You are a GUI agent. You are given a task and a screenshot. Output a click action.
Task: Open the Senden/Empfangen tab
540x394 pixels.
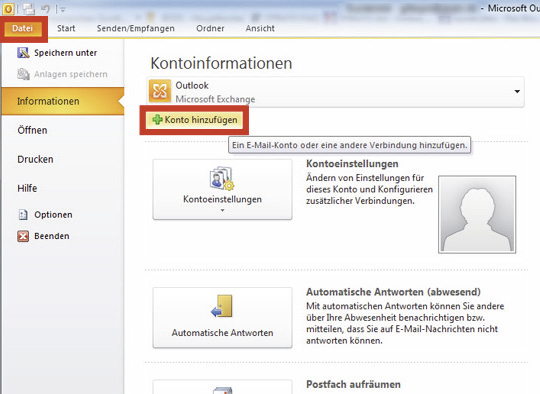pyautogui.click(x=136, y=29)
